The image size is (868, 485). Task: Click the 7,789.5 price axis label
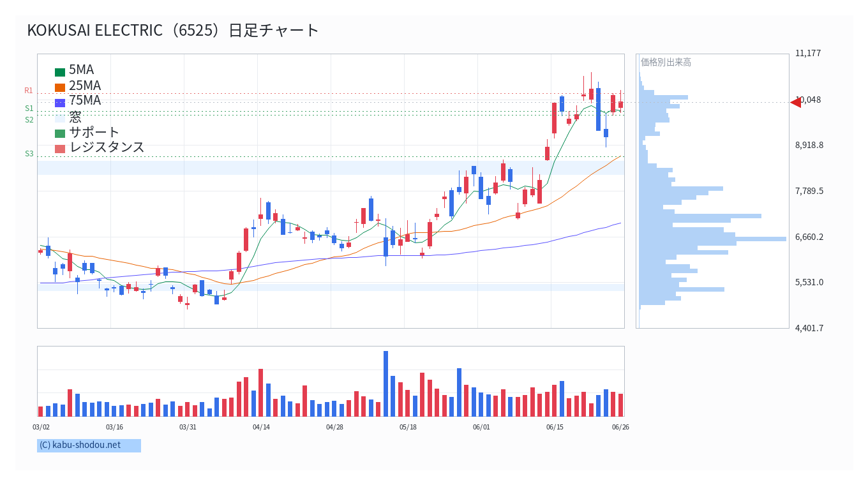(809, 191)
